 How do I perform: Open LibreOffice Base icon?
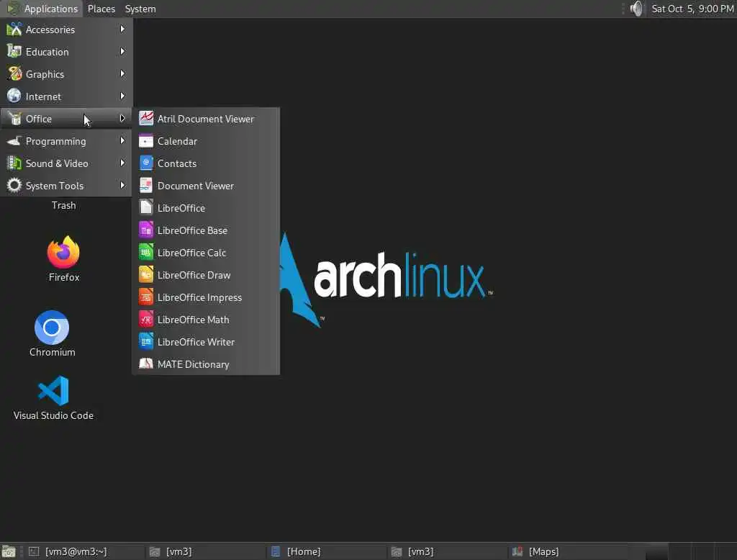pyautogui.click(x=146, y=230)
